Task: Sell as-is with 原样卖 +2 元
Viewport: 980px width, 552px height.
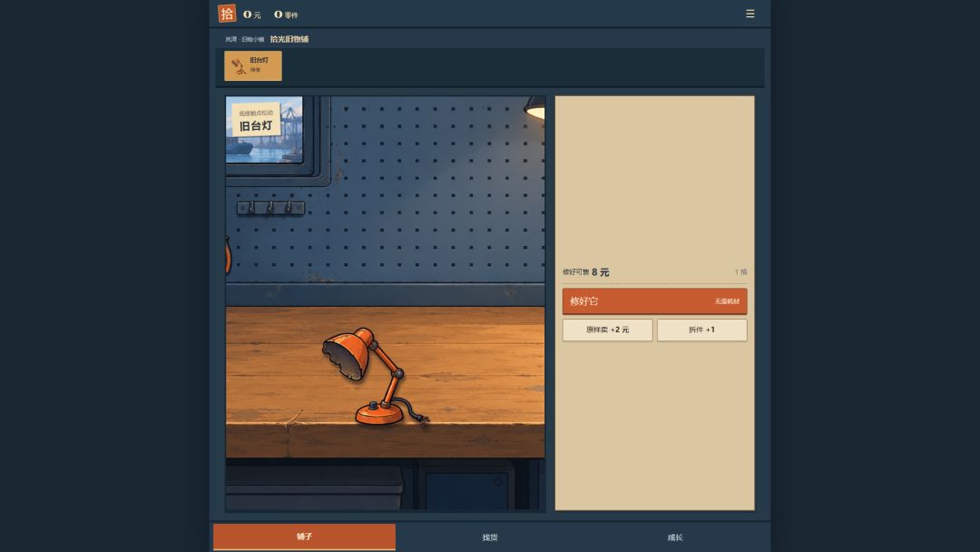Action: click(x=607, y=330)
